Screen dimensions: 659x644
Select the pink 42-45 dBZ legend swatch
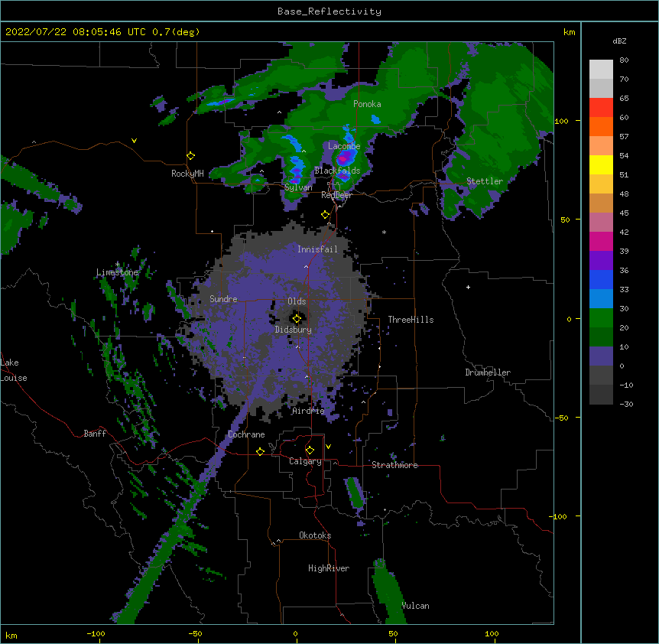tap(601, 222)
